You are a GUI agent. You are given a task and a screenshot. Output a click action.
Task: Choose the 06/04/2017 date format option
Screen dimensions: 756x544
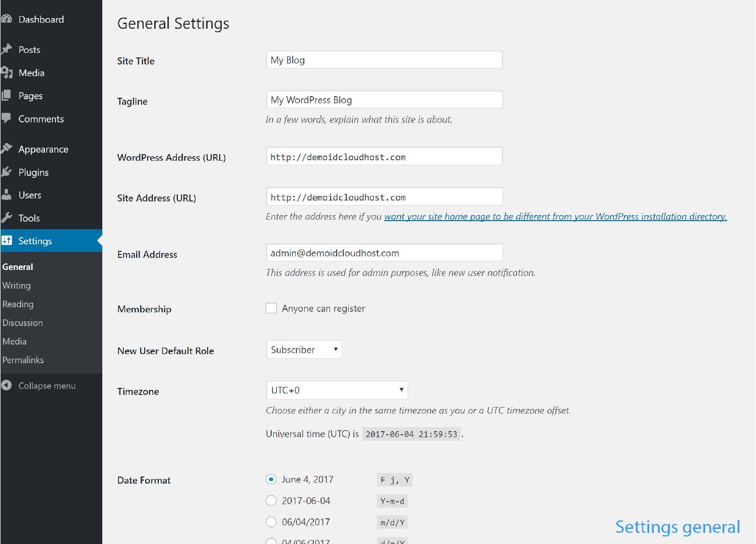point(271,521)
